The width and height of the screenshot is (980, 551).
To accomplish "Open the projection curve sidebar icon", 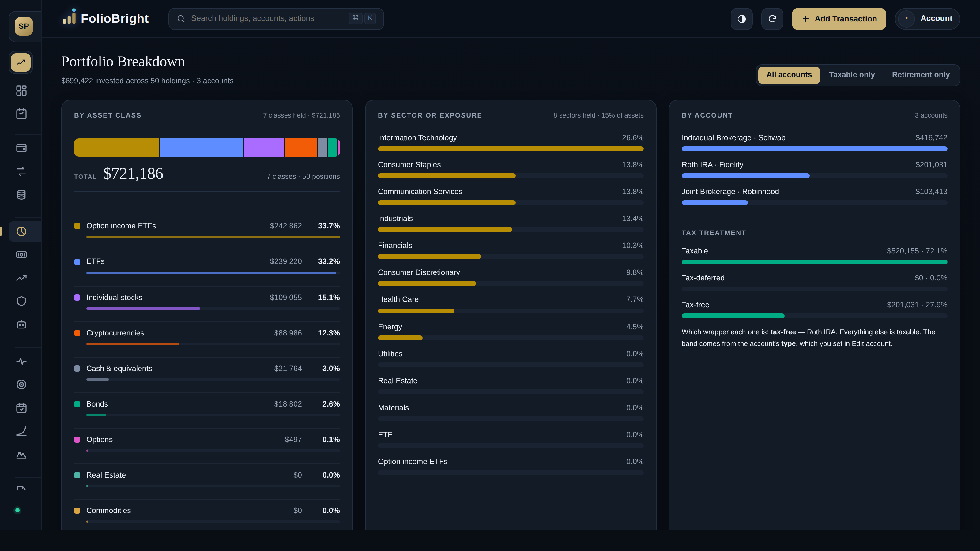I will point(21,431).
